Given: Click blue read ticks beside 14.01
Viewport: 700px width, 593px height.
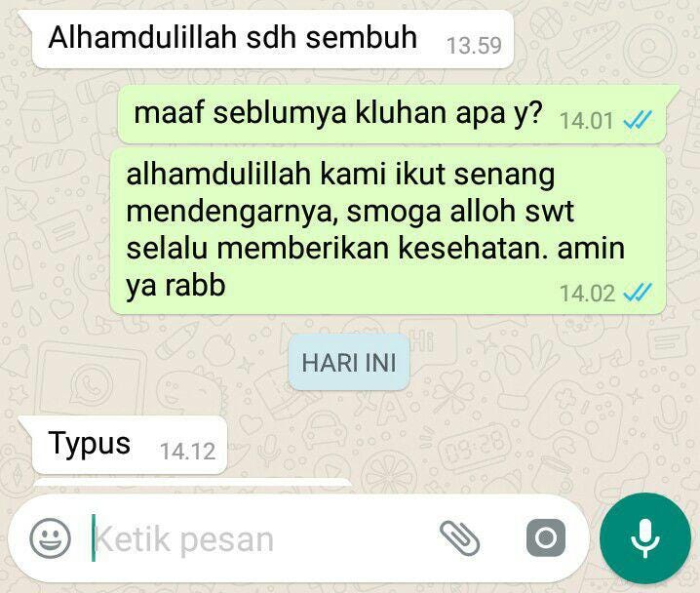Looking at the screenshot, I should [638, 120].
